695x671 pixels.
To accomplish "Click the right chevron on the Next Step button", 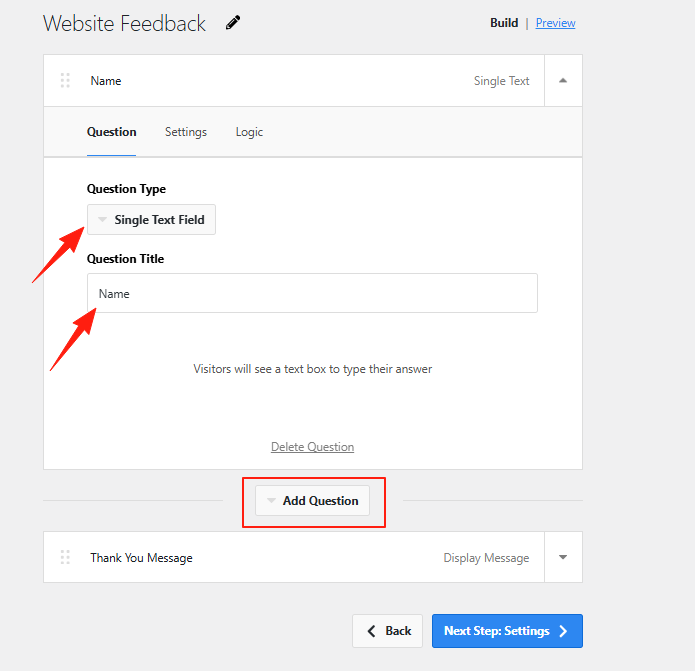I will point(564,631).
